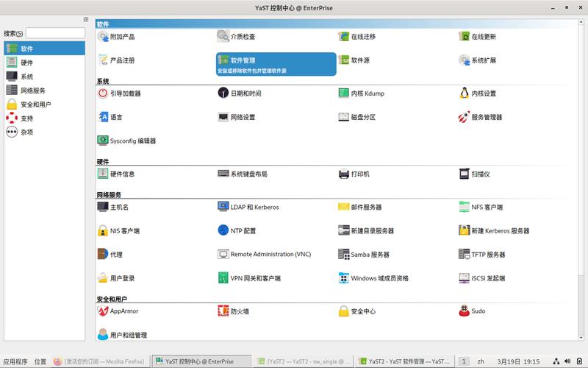588x368 pixels.
Task: Click the module list vertical scrollbar
Action: pyautogui.click(x=581, y=180)
